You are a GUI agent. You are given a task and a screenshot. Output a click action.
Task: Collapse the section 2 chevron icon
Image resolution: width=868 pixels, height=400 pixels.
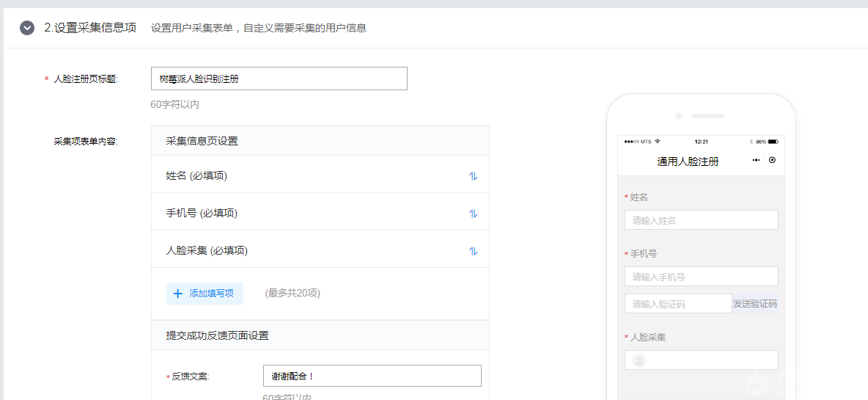[27, 28]
